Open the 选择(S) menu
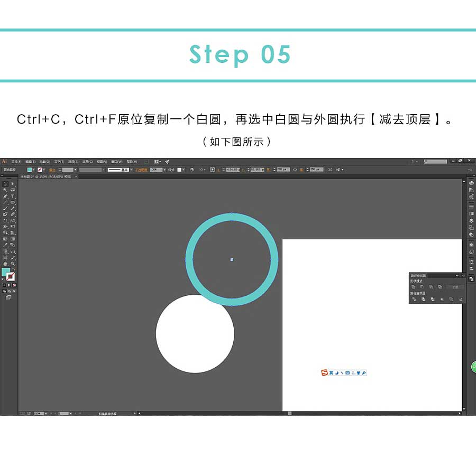476x457 pixels. pos(73,162)
